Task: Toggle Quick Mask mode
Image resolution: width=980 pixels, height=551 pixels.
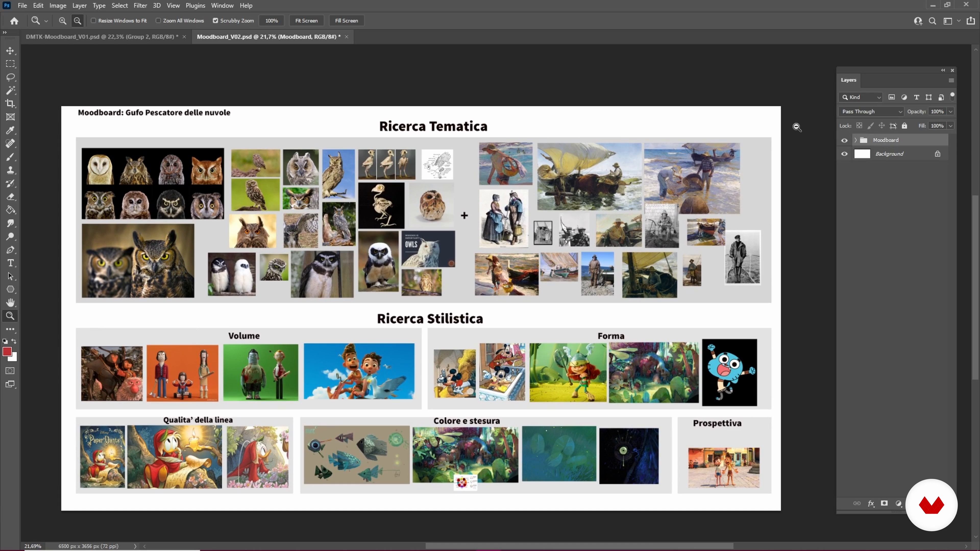Action: pos(10,371)
